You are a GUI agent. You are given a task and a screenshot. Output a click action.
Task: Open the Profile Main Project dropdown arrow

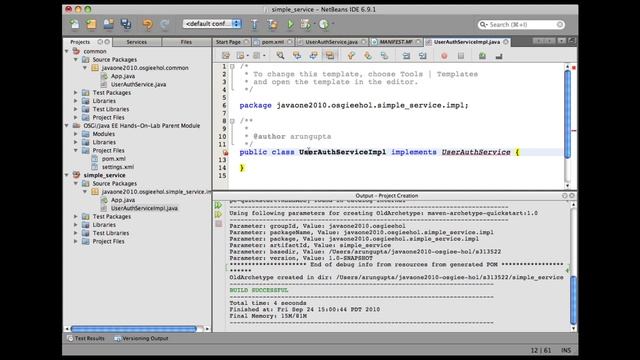pos(333,24)
